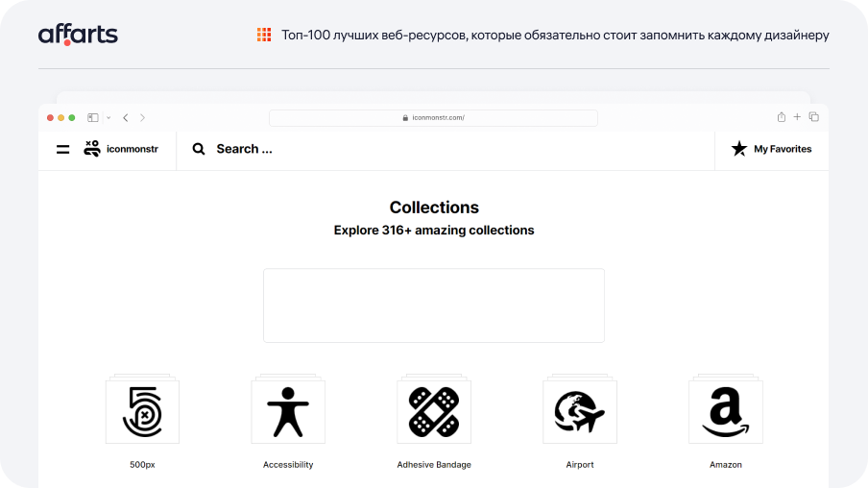Click the Accessibility label
Screen dimensions: 868x488
click(x=288, y=465)
